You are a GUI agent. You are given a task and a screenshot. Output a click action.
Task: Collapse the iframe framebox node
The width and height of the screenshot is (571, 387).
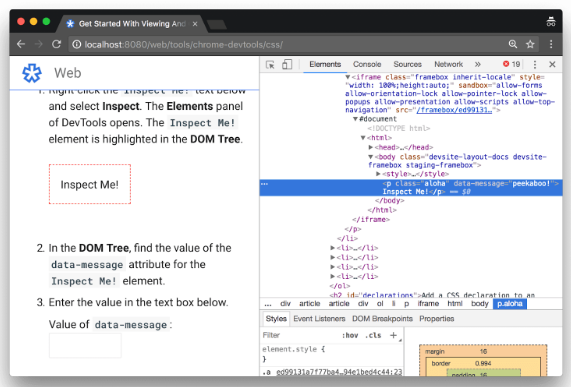[348, 77]
